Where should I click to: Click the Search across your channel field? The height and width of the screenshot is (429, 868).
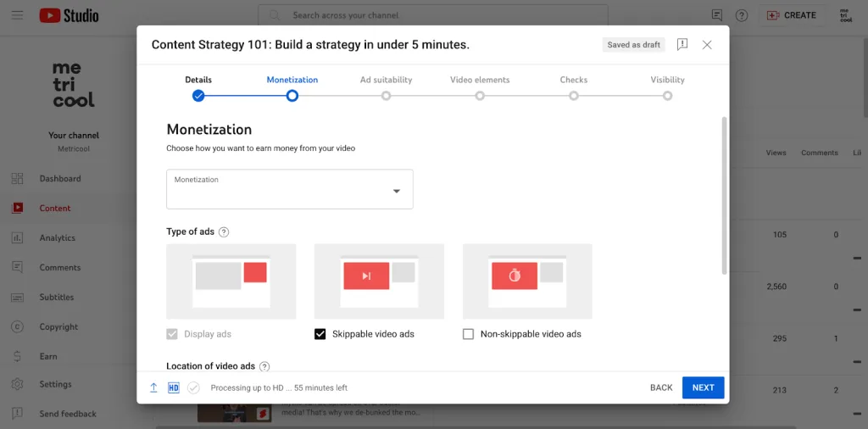click(432, 15)
